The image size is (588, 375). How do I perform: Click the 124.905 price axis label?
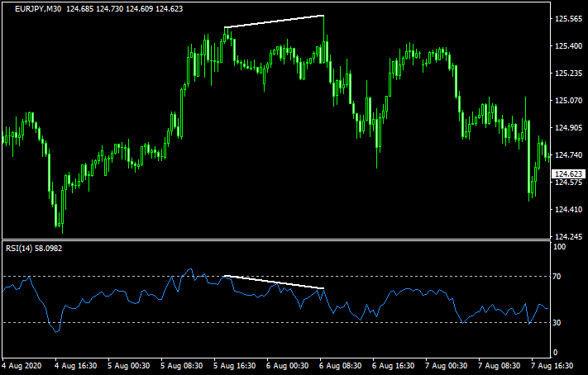coord(568,128)
